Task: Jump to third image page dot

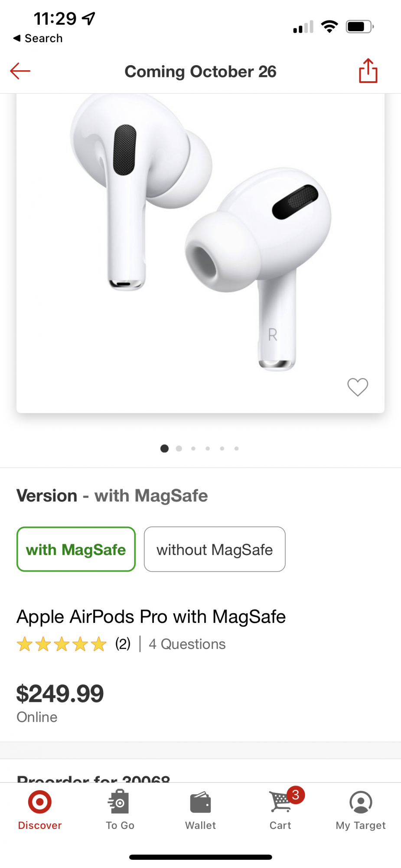Action: [x=193, y=448]
